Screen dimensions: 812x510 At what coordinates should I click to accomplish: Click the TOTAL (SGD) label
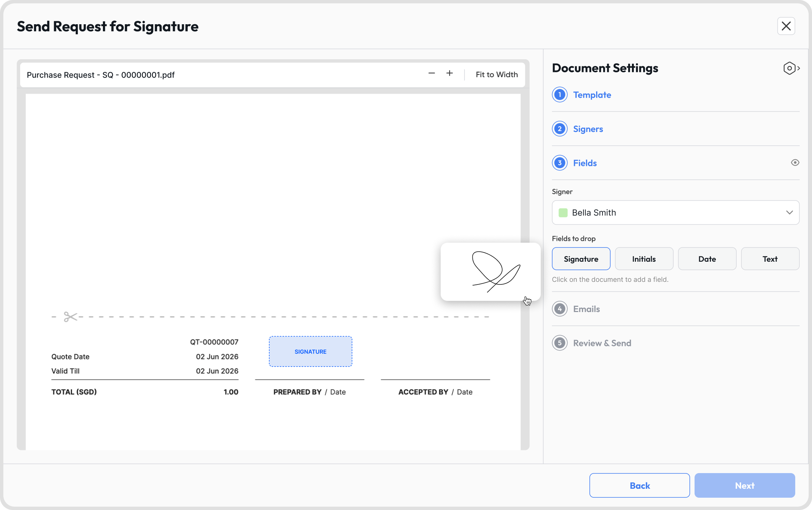click(74, 392)
